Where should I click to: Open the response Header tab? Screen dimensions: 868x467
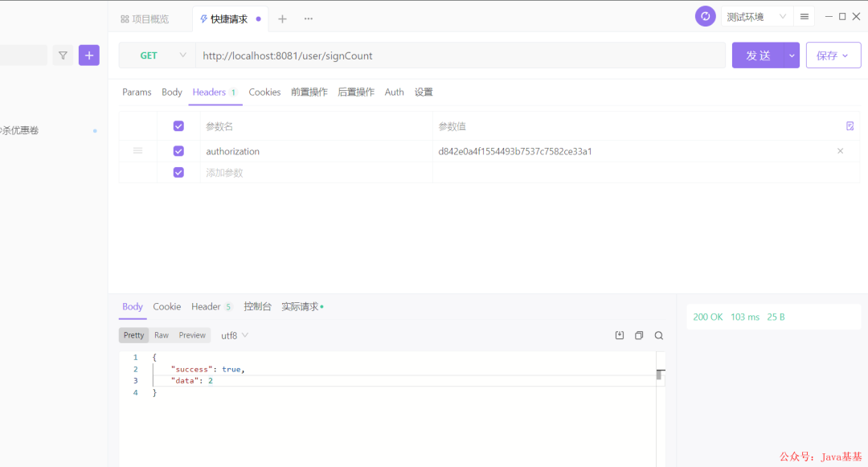pyautogui.click(x=211, y=306)
